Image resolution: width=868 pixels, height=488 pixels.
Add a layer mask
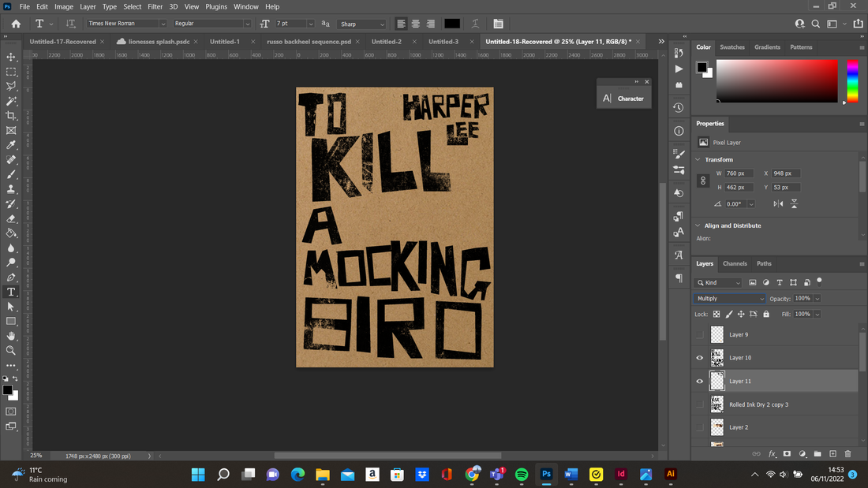[787, 453]
